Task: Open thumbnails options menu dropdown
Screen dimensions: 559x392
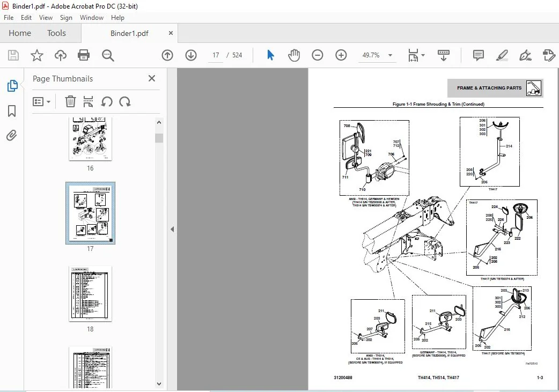Action: (x=41, y=102)
